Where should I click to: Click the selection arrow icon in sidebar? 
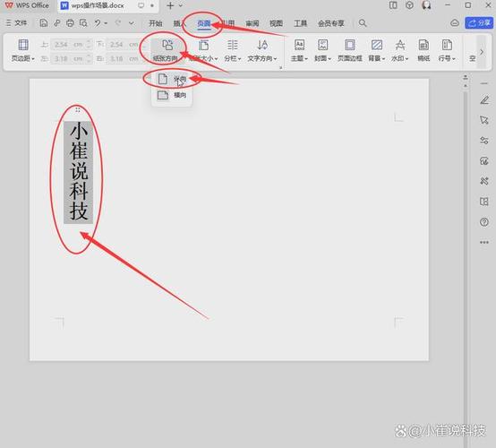pyautogui.click(x=484, y=120)
